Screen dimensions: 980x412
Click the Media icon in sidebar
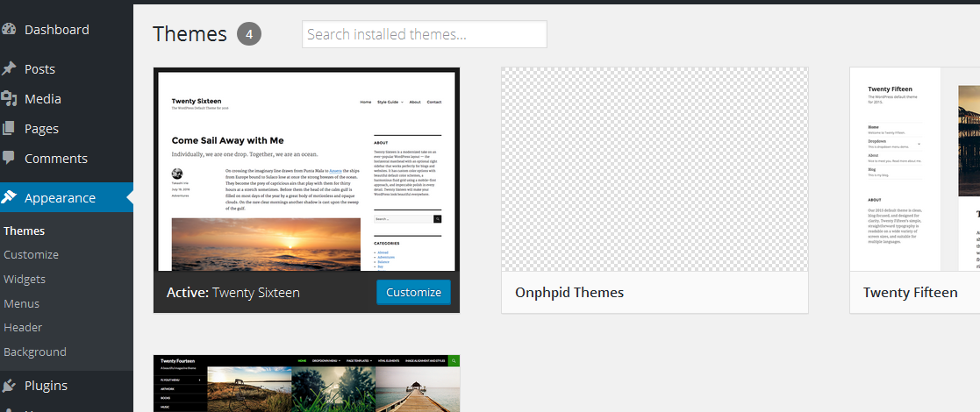pyautogui.click(x=9, y=99)
